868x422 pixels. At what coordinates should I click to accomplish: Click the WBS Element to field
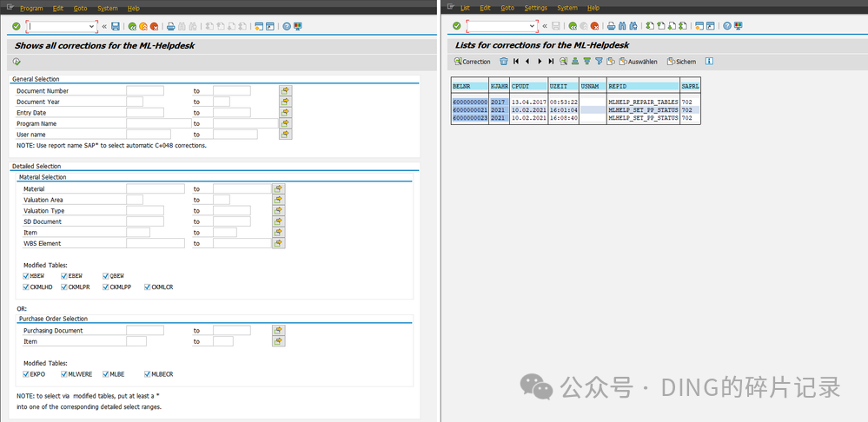(242, 243)
